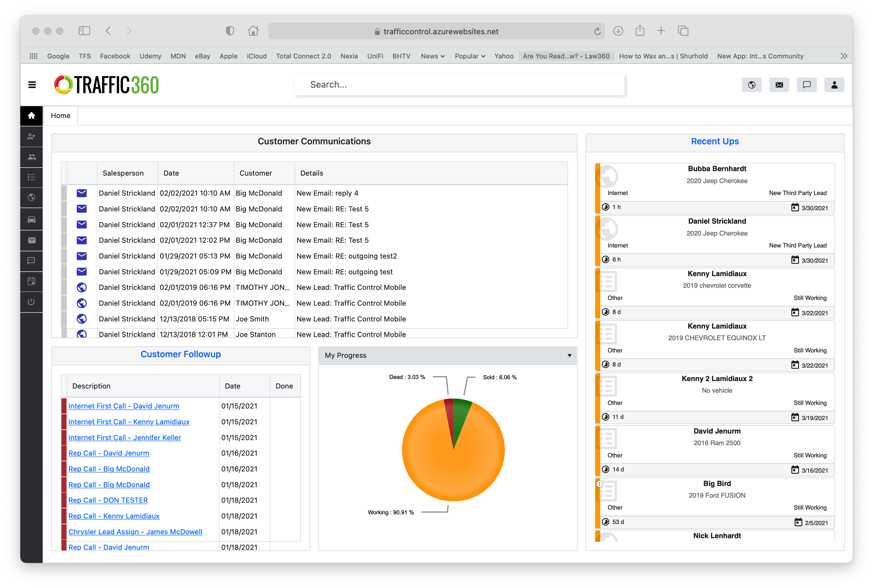
Task: Open mail via the envelope icon top right
Action: coord(779,85)
